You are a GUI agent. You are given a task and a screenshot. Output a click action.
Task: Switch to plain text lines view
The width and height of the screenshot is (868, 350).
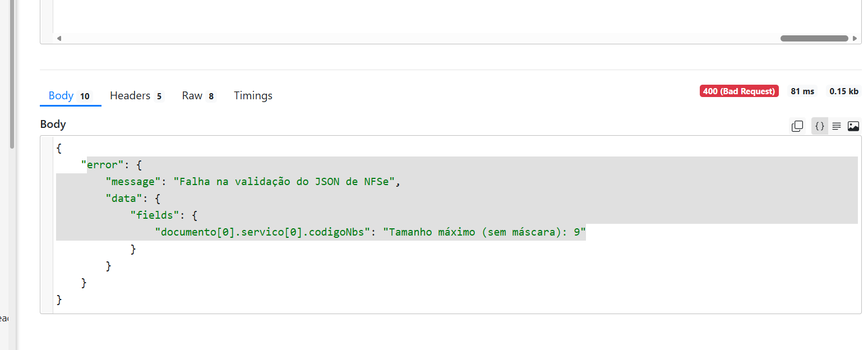click(x=836, y=126)
